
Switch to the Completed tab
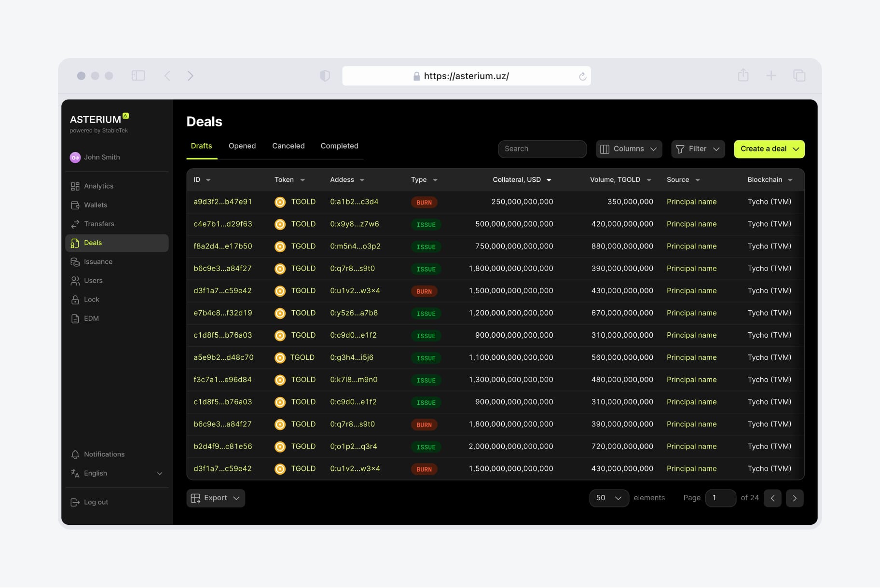pos(339,146)
